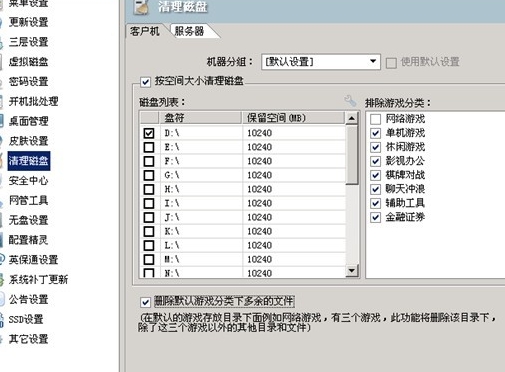Toggle 聊天冲浪 exclusion checkbox
505x372 pixels.
pyautogui.click(x=375, y=189)
